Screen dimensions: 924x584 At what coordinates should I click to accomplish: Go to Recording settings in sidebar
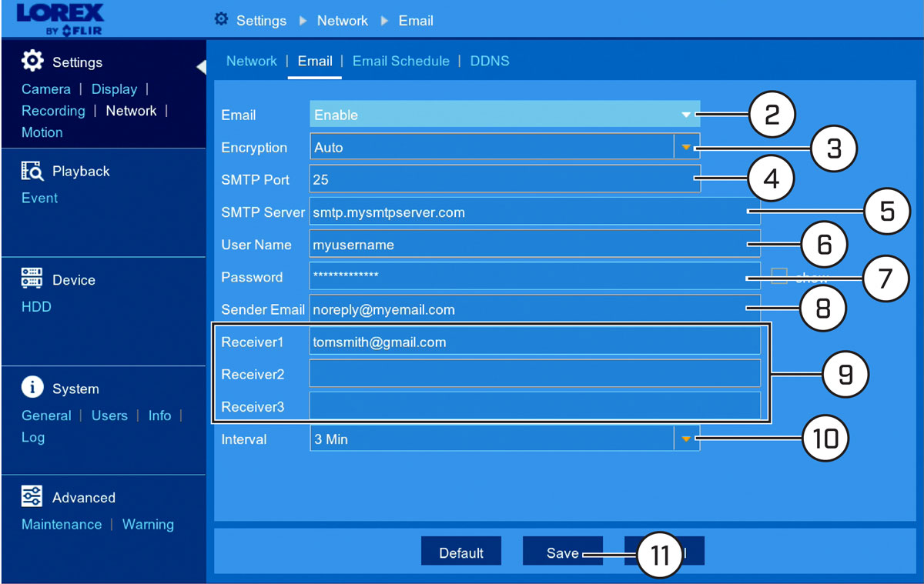pos(53,111)
